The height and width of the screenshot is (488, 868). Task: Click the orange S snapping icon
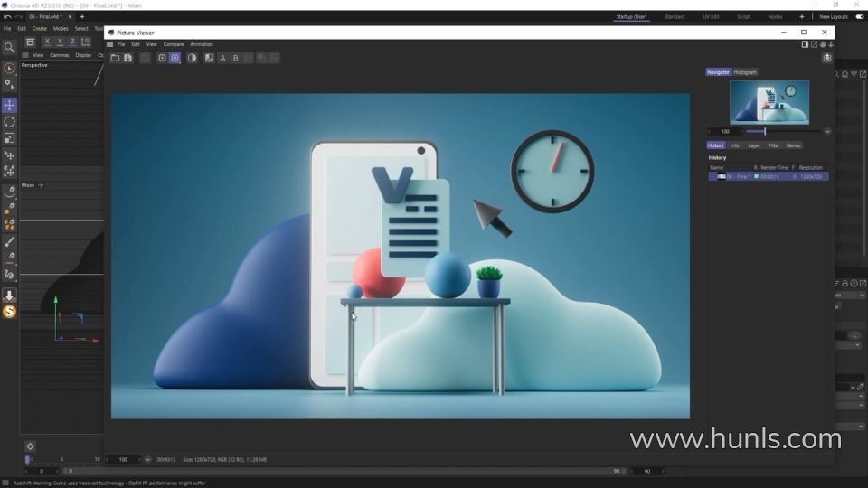pos(9,312)
